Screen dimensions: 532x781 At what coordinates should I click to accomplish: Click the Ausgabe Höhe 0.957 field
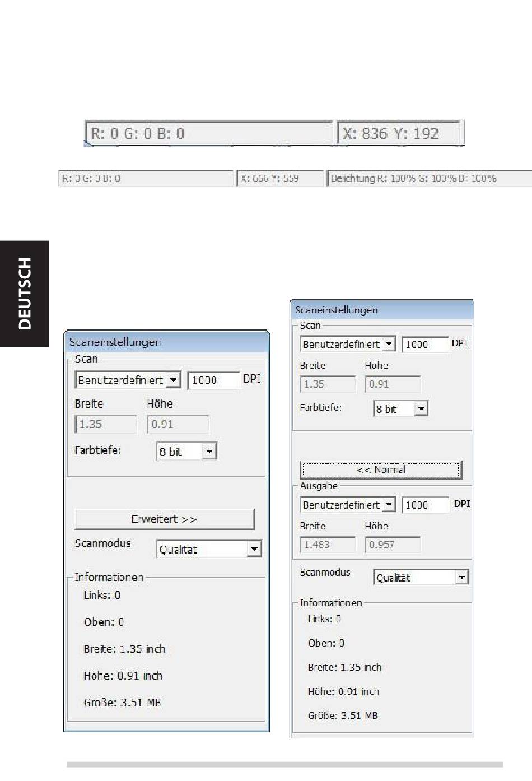point(393,545)
